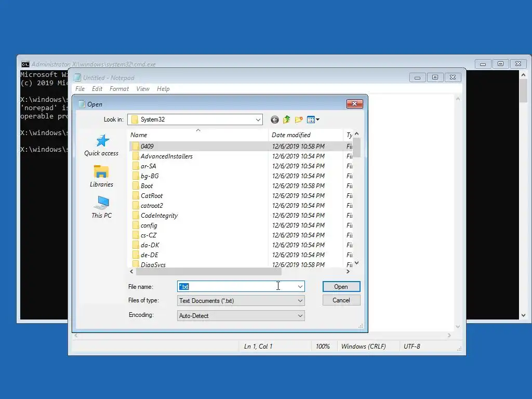Open the view menu dropdown arrow
The image size is (532, 399).
click(317, 119)
